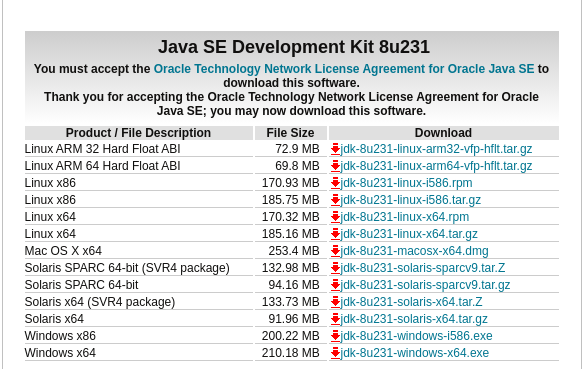
Task: Click download arrow icon beside windows-x64.exe
Action: (x=335, y=353)
